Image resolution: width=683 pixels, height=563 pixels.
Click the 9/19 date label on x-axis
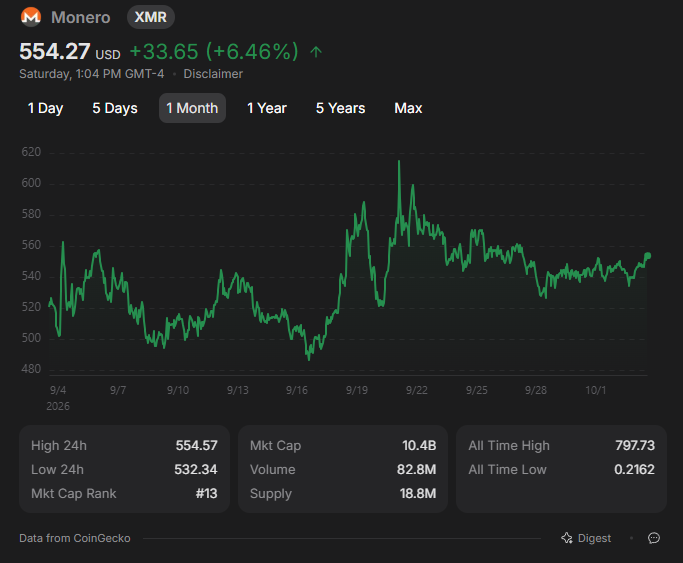pyautogui.click(x=357, y=390)
